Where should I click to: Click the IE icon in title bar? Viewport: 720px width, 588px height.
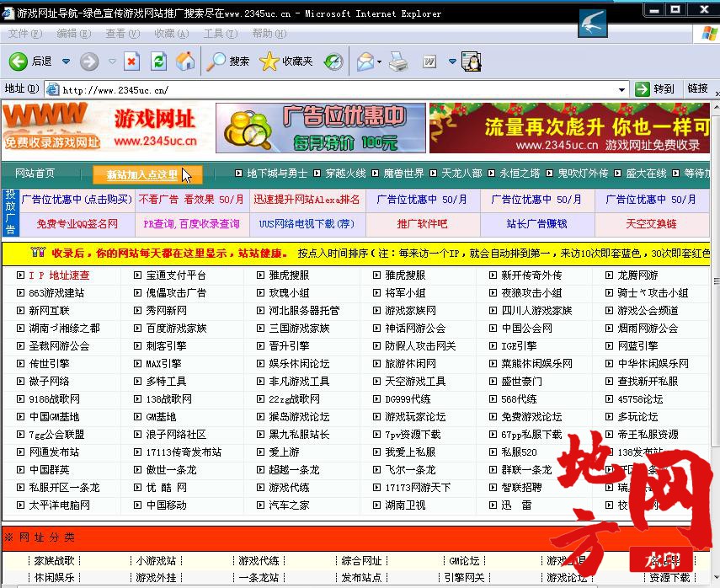click(8, 13)
